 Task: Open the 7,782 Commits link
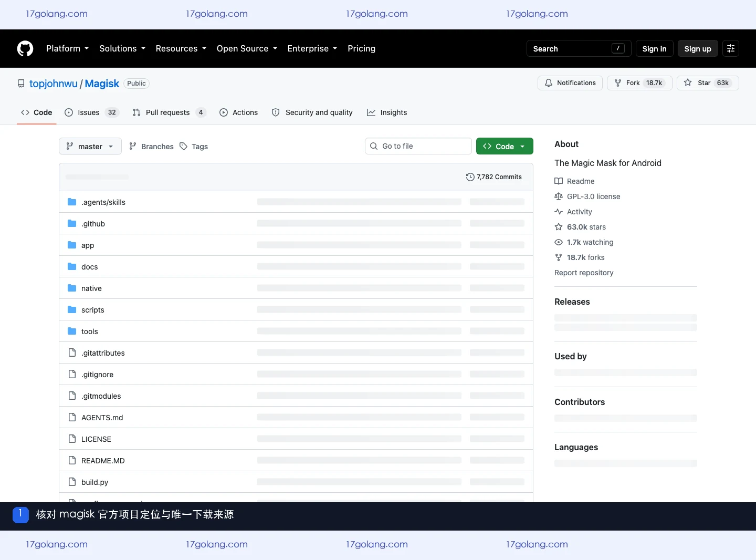coord(494,177)
